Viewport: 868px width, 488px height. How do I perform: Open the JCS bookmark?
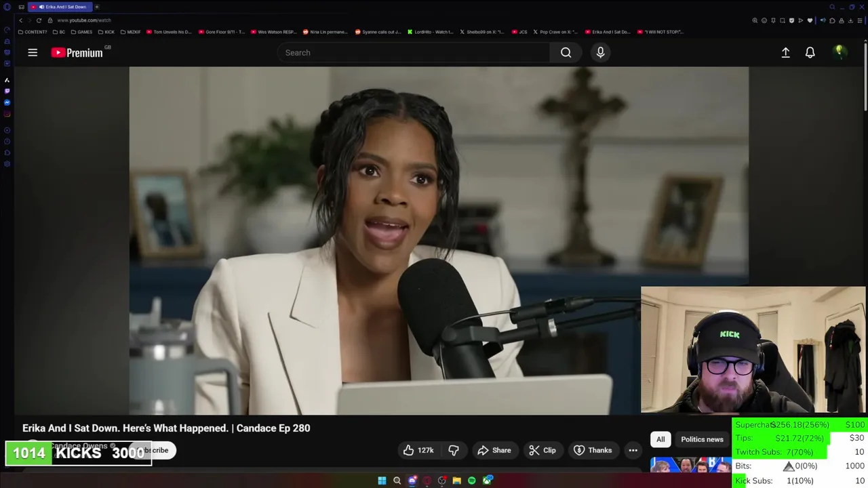pyautogui.click(x=520, y=32)
